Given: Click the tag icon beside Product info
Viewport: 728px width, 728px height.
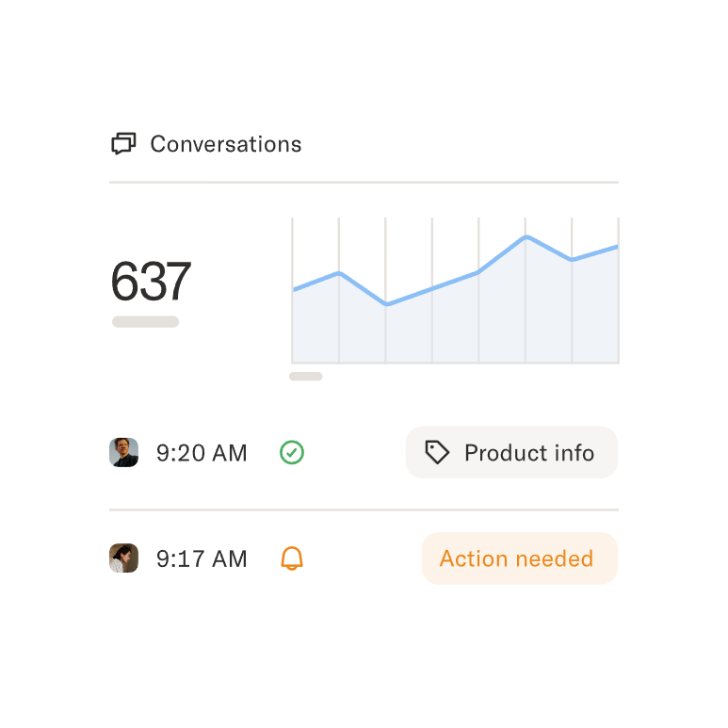Looking at the screenshot, I should 436,453.
